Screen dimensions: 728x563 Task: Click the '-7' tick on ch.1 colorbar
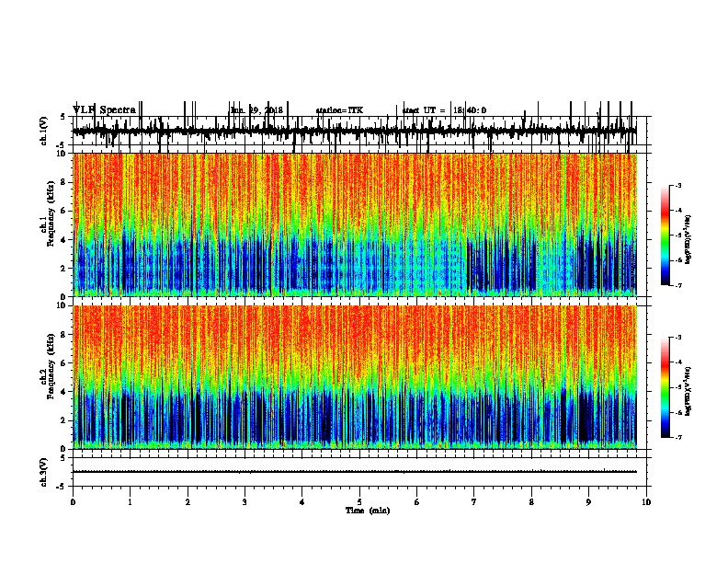tap(678, 285)
